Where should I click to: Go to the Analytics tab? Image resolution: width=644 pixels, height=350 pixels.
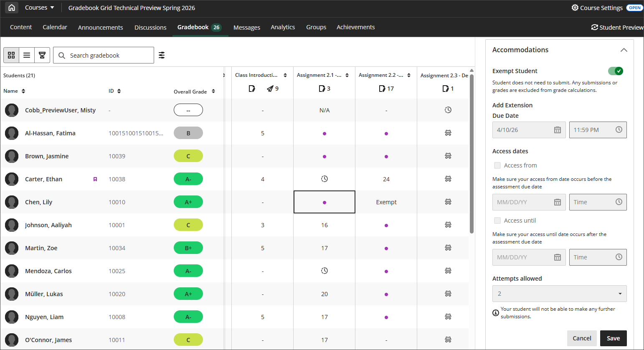pos(283,27)
